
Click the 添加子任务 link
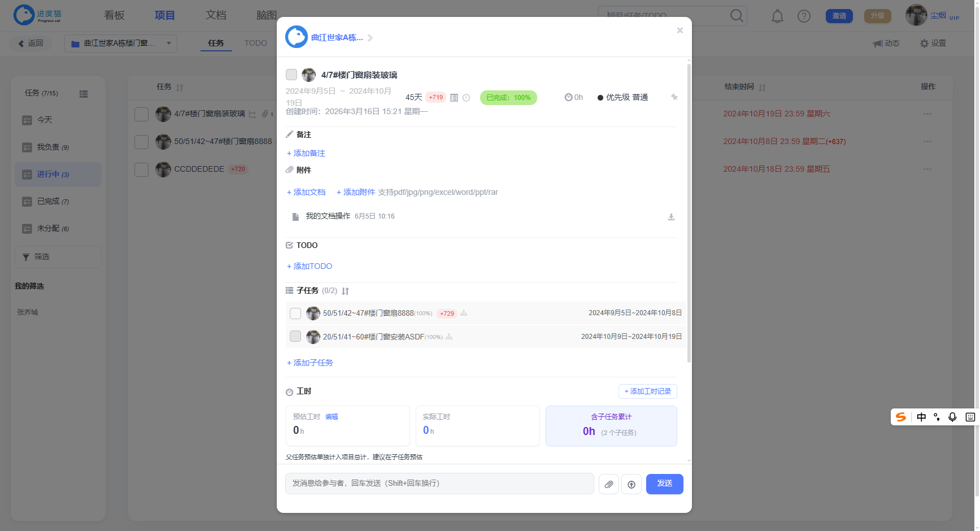(310, 363)
